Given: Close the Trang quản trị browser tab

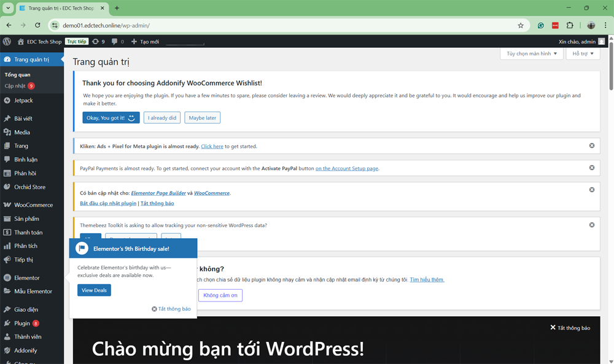Looking at the screenshot, I should pos(102,8).
